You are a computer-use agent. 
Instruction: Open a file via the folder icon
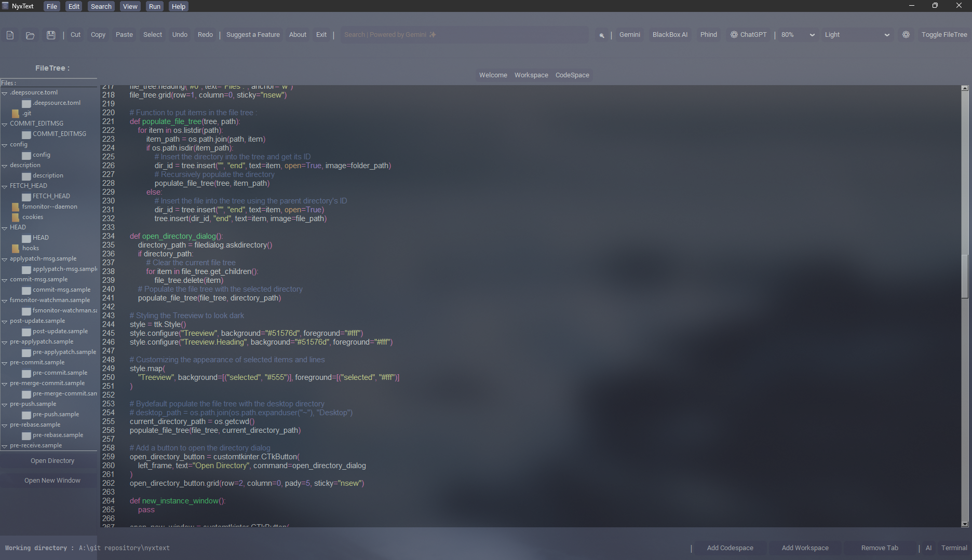pyautogui.click(x=30, y=35)
